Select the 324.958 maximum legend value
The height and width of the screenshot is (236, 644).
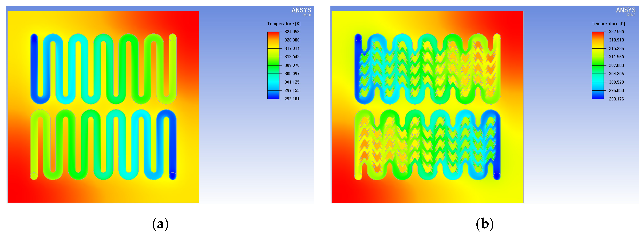[x=292, y=32]
